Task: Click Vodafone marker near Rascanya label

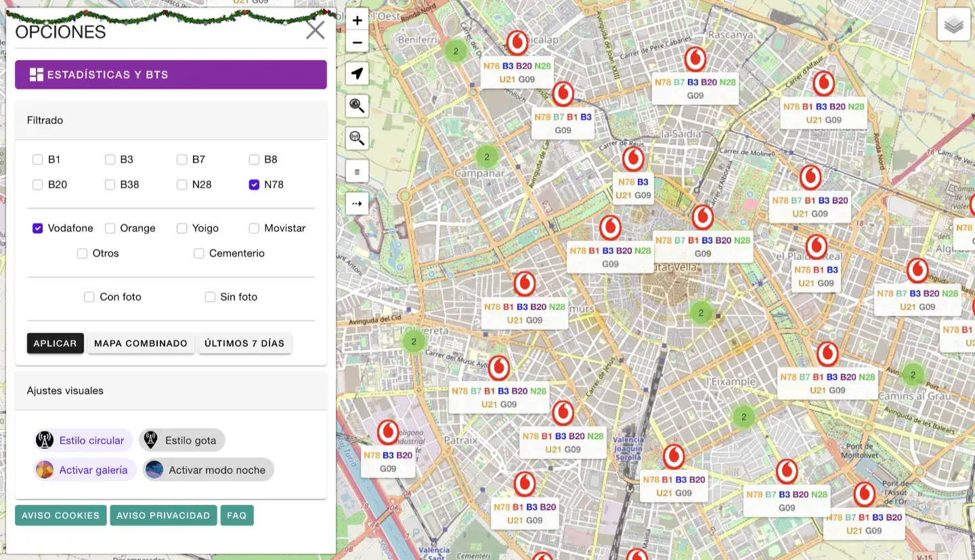Action: 695,60
